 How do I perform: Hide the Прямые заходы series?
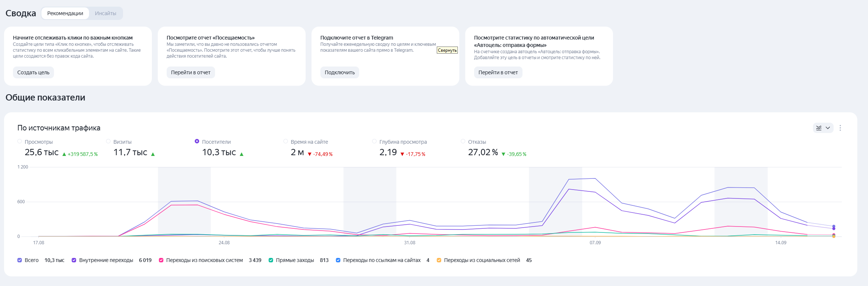pos(271,260)
